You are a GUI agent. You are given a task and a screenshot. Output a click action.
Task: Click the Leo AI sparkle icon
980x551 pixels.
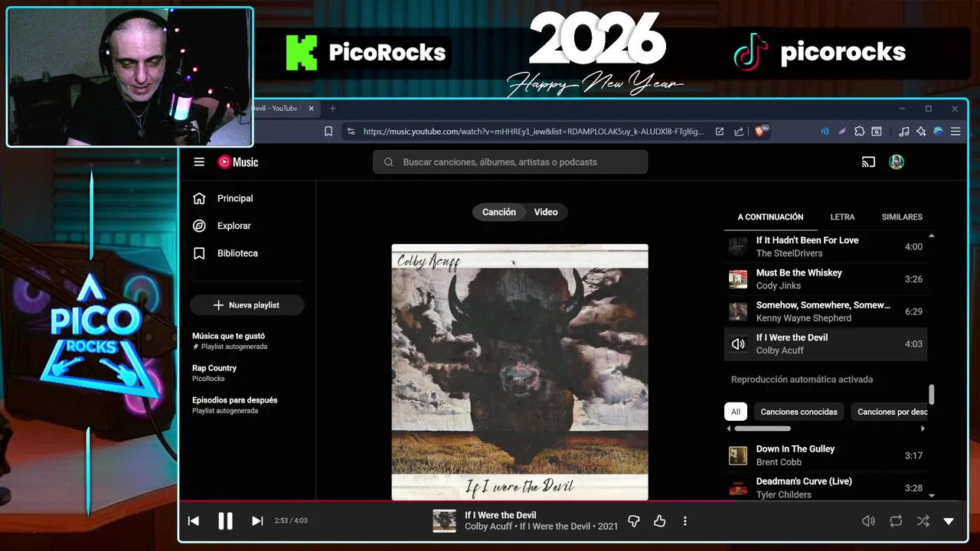pos(921,132)
